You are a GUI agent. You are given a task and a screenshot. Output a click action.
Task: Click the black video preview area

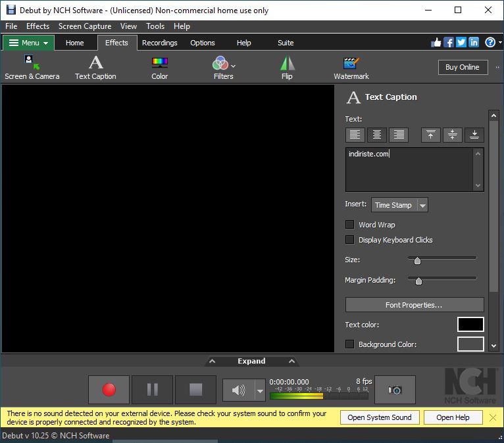[168, 219]
